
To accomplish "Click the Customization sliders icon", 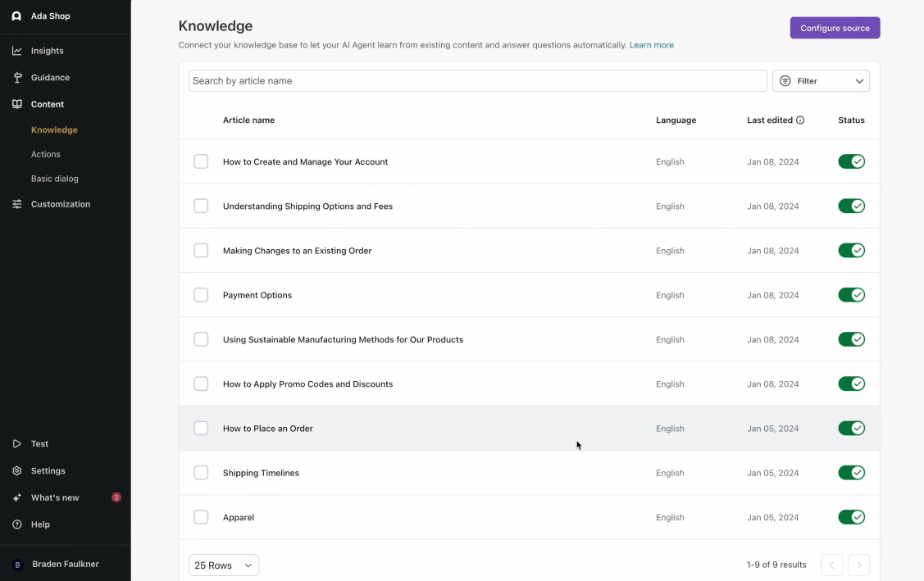I will tap(16, 204).
